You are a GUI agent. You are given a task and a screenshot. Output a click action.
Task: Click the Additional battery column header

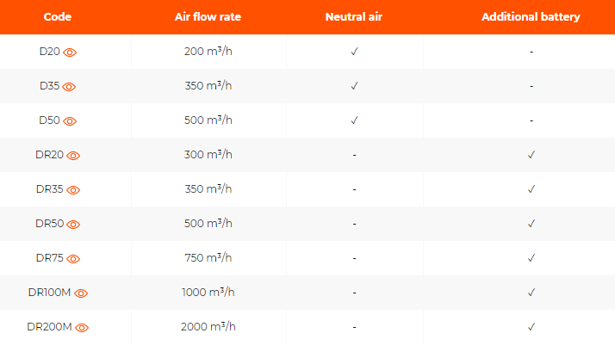click(x=531, y=17)
